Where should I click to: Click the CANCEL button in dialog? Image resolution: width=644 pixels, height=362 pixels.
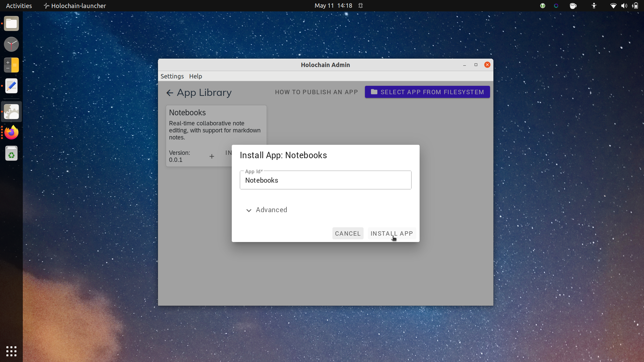point(347,233)
